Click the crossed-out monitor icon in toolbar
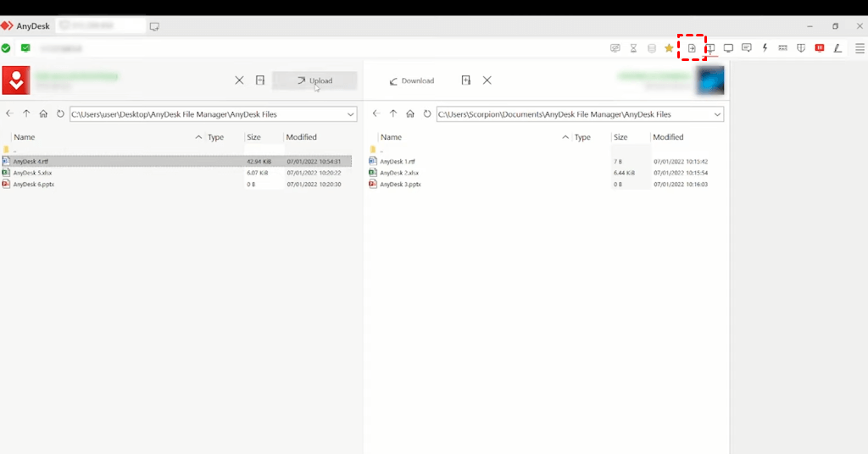The height and width of the screenshot is (454, 868). pyautogui.click(x=615, y=48)
